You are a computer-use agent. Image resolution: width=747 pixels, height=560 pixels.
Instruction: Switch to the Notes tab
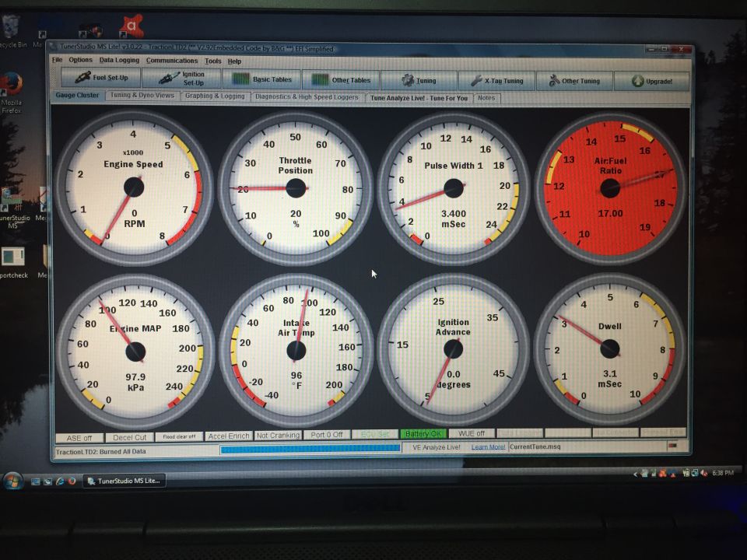(x=486, y=98)
